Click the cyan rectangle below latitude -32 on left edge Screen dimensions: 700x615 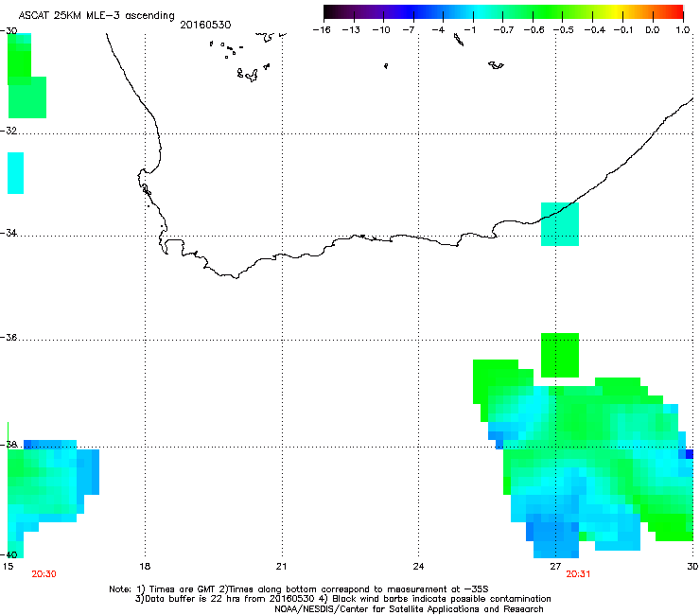click(16, 173)
